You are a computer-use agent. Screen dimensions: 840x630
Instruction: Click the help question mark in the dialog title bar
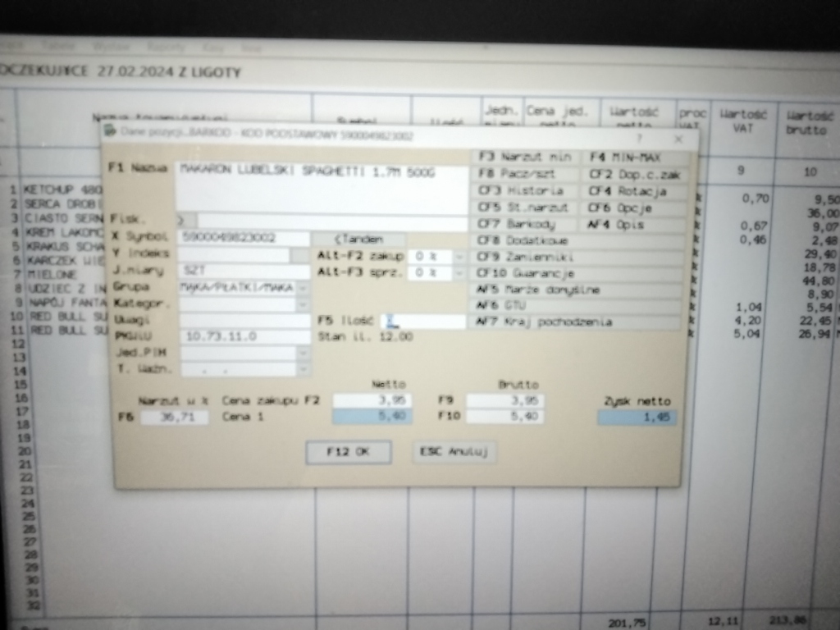tap(639, 139)
